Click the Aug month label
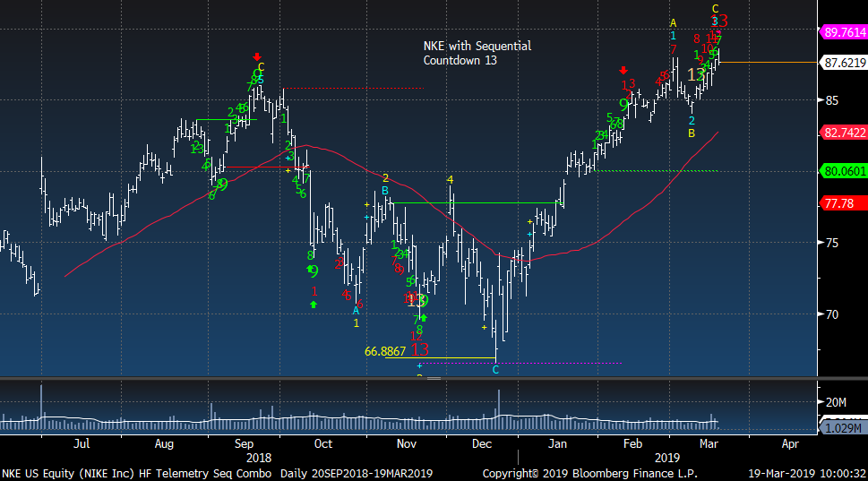This screenshot has height=481, width=868. [164, 443]
